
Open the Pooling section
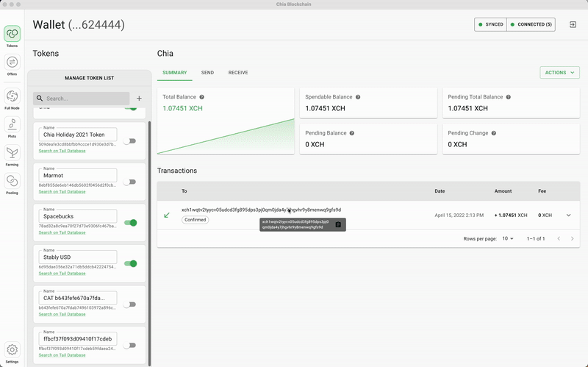pos(12,182)
